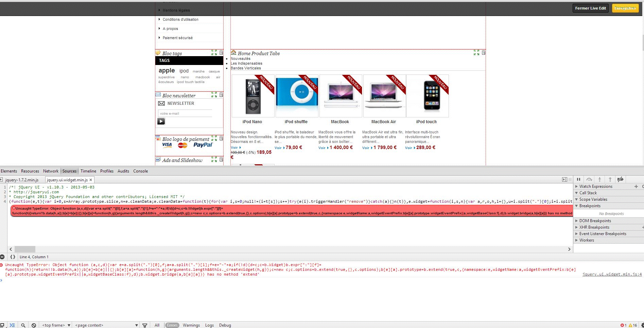
Task: Click the red error count indicator
Action: [x=623, y=325]
